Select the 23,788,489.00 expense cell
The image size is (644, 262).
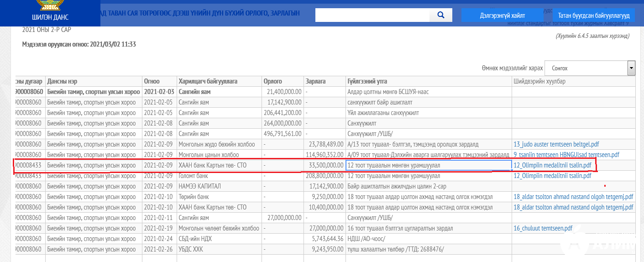coord(325,144)
